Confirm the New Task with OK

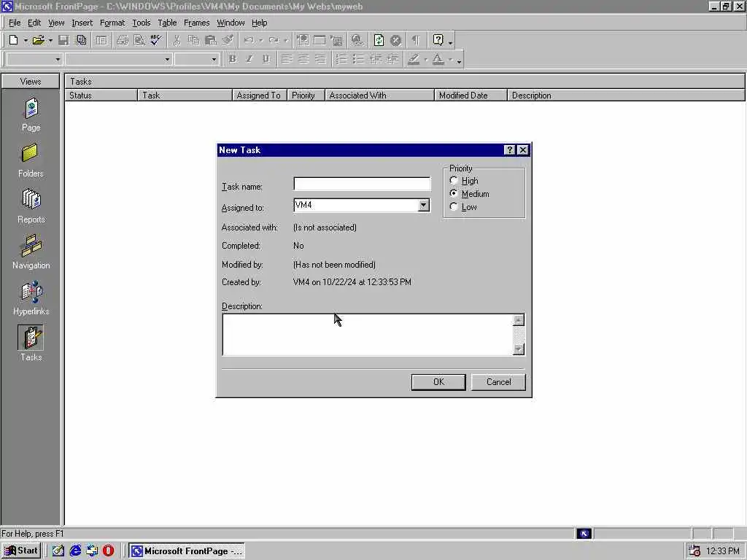coord(438,382)
